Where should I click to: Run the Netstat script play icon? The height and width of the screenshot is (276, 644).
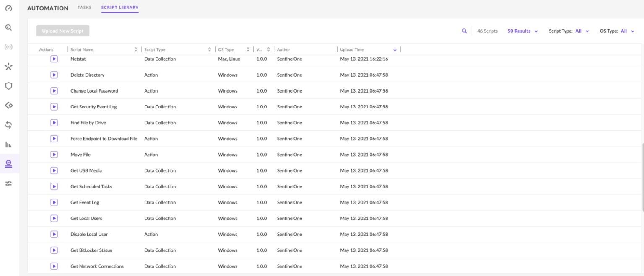[x=54, y=59]
